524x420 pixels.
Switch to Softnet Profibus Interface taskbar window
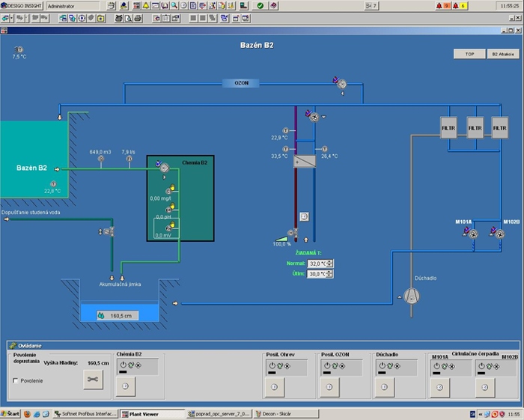coord(85,414)
